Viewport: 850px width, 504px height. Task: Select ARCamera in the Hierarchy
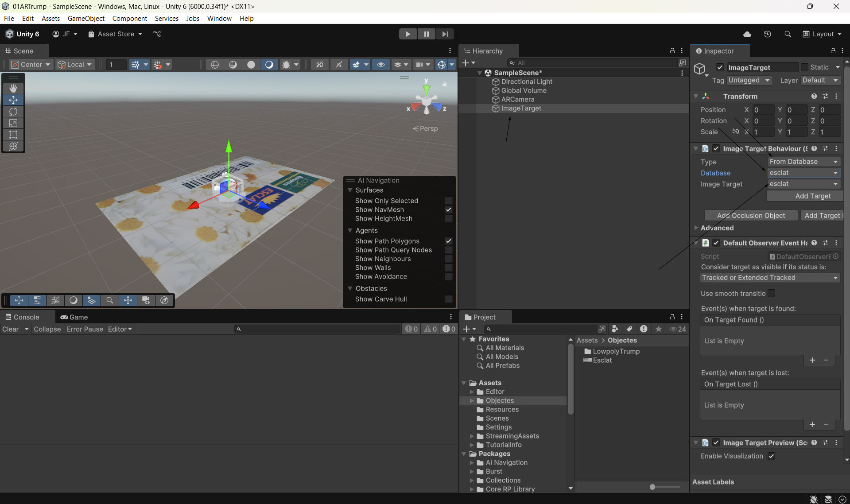517,100
